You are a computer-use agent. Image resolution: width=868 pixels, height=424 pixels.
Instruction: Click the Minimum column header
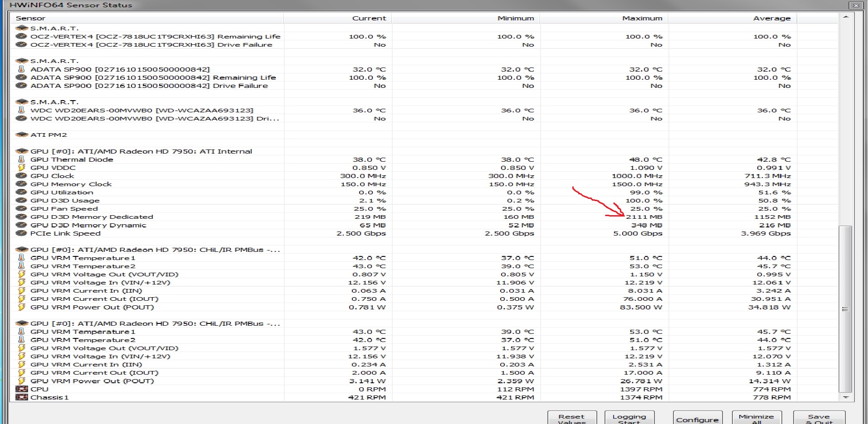tap(466, 18)
